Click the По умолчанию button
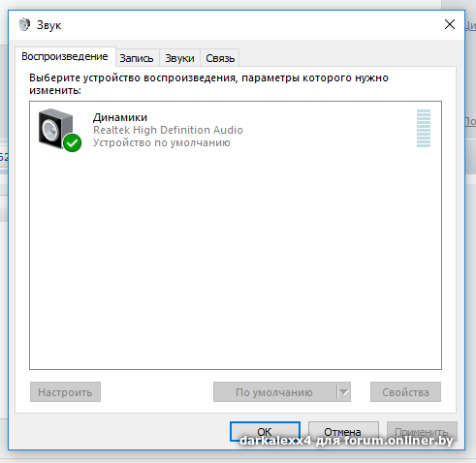 pos(274,392)
